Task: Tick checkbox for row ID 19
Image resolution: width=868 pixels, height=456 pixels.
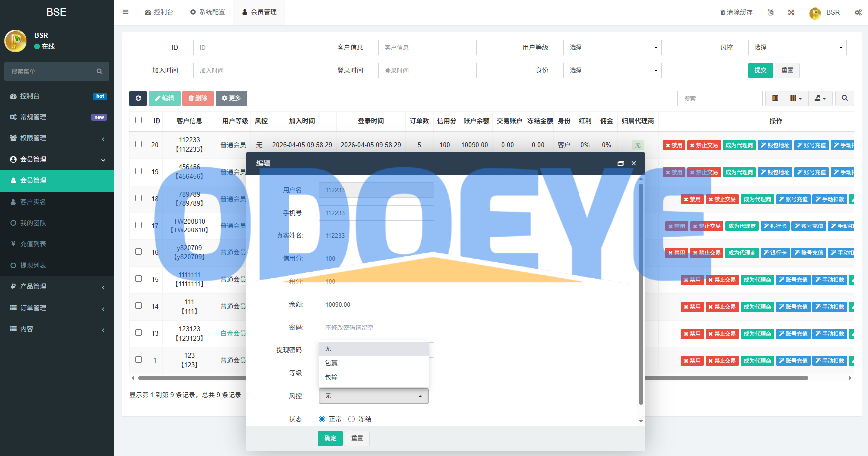Action: click(x=139, y=171)
